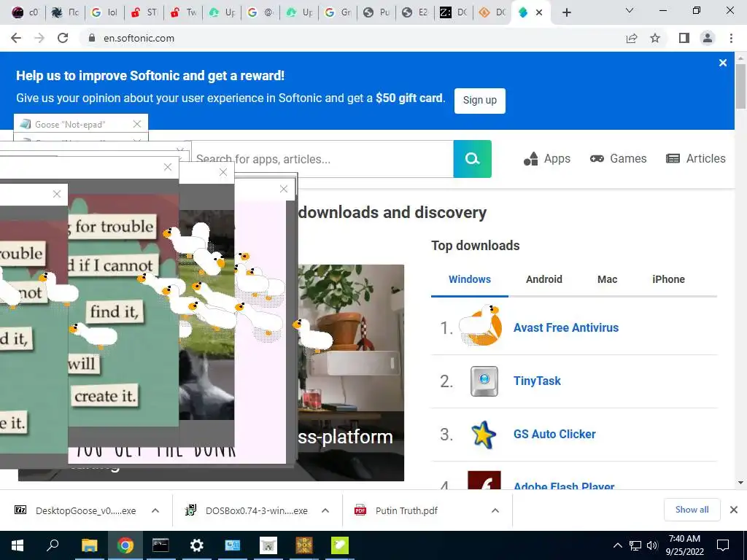Open Command Prompt from the taskbar
Viewport: 747px width, 560px height.
pyautogui.click(x=160, y=545)
